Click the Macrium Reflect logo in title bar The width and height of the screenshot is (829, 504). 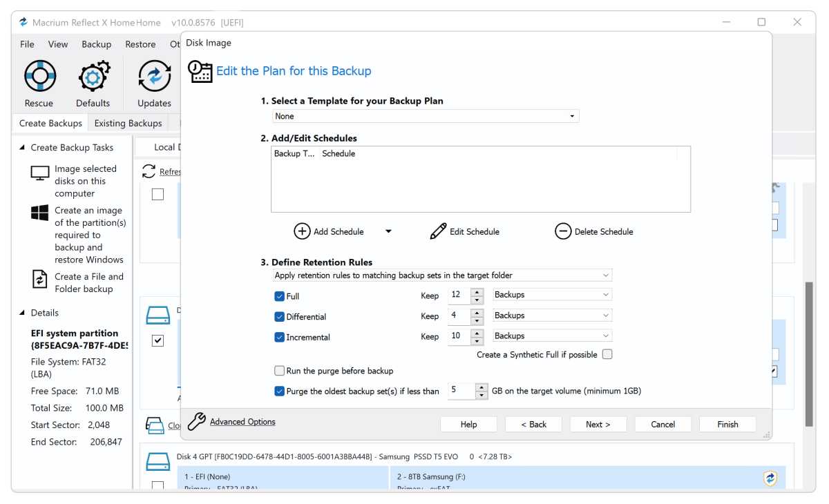point(23,22)
